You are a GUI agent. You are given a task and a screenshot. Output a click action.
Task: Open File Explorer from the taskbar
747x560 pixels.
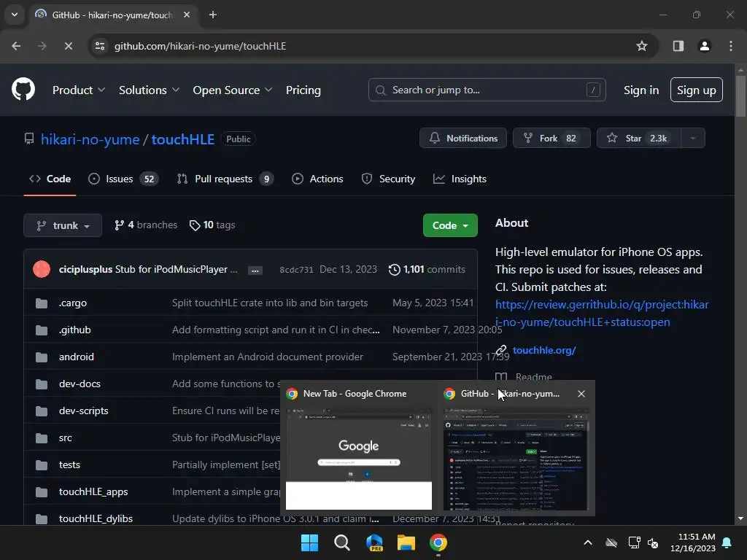coord(406,542)
